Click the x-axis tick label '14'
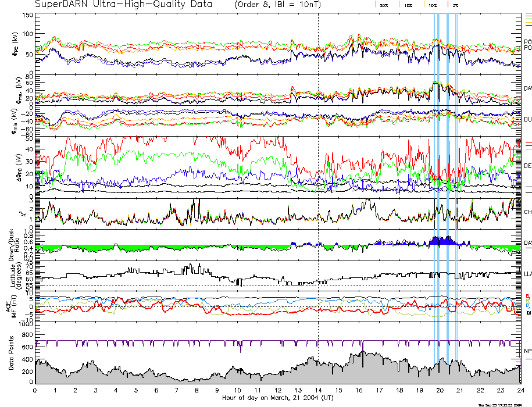The width and height of the screenshot is (532, 407). pos(318,390)
